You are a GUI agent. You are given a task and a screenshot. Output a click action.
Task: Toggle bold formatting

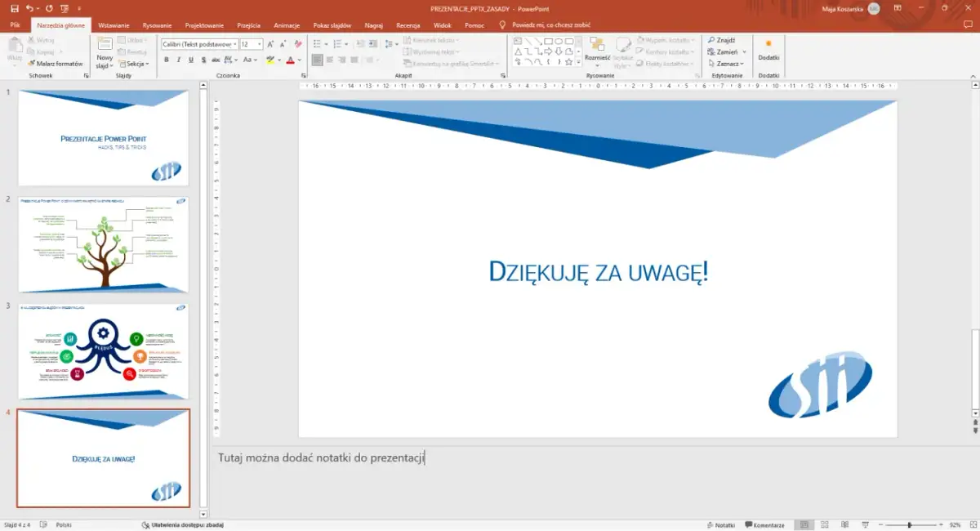[167, 60]
